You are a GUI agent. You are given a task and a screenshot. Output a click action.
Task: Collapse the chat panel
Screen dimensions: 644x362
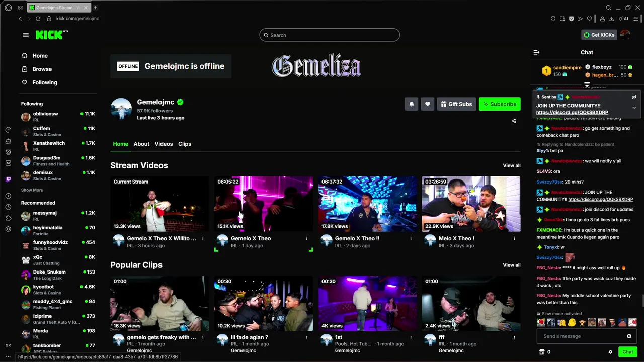click(536, 52)
